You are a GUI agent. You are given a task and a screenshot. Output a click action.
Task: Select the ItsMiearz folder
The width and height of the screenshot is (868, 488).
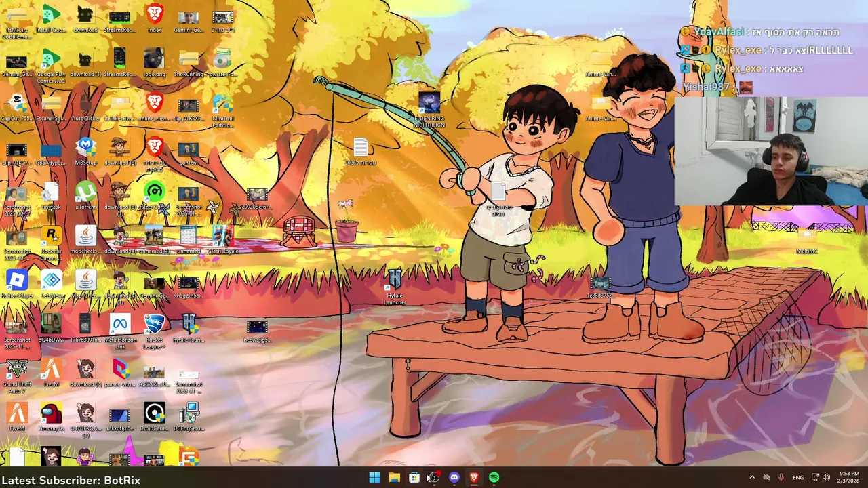pyautogui.click(x=16, y=23)
